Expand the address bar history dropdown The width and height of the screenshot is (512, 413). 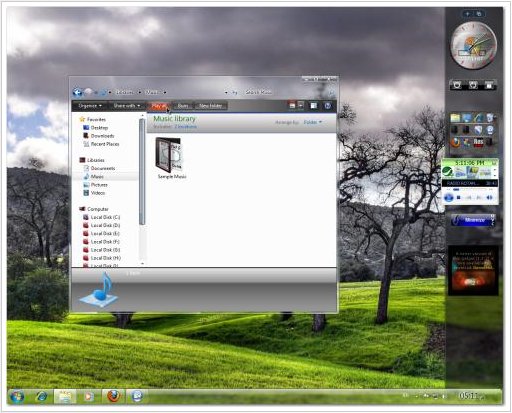click(x=226, y=92)
